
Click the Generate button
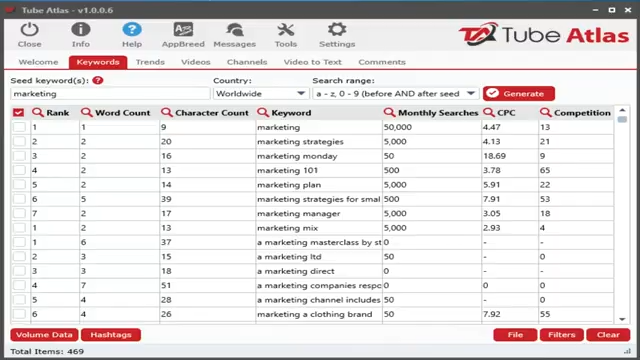[x=519, y=93]
